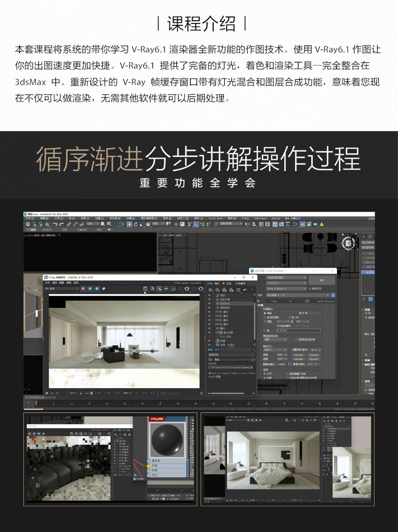Open the 全部 selection filter dropdown
The image size is (398, 532).
[x=93, y=224]
